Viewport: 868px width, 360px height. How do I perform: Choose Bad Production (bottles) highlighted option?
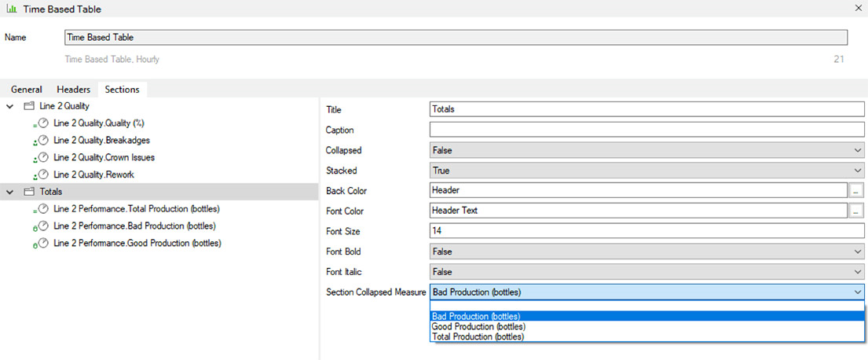tap(646, 316)
